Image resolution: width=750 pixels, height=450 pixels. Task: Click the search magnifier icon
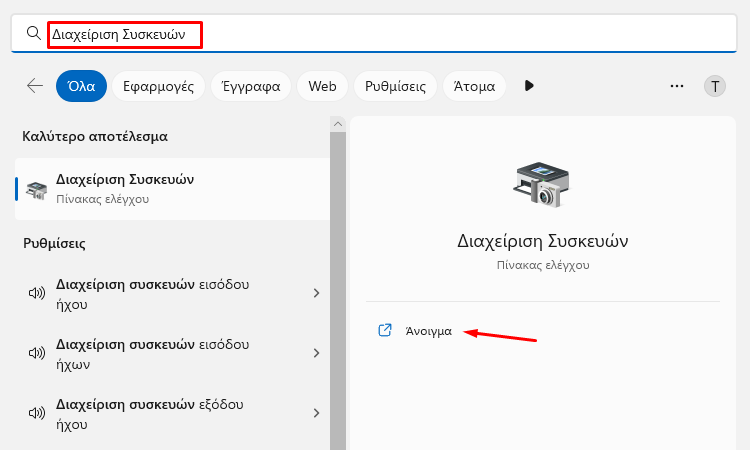(33, 33)
